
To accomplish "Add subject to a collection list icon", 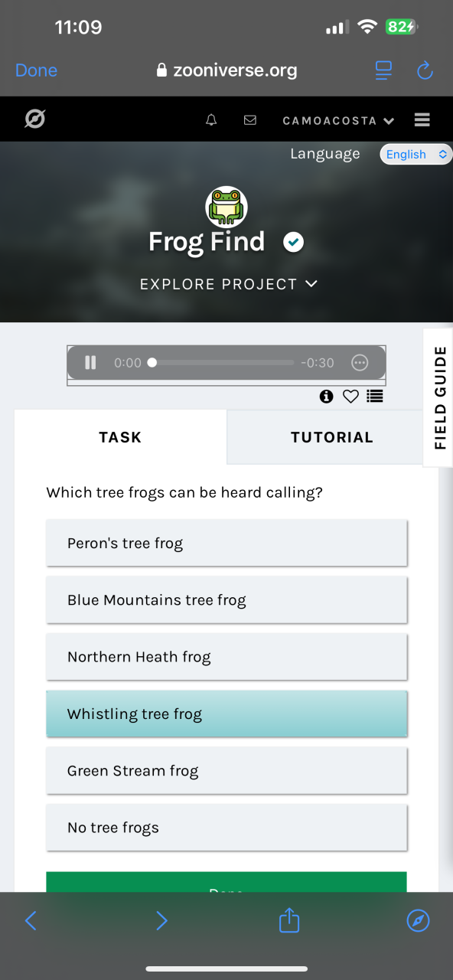I will (374, 396).
